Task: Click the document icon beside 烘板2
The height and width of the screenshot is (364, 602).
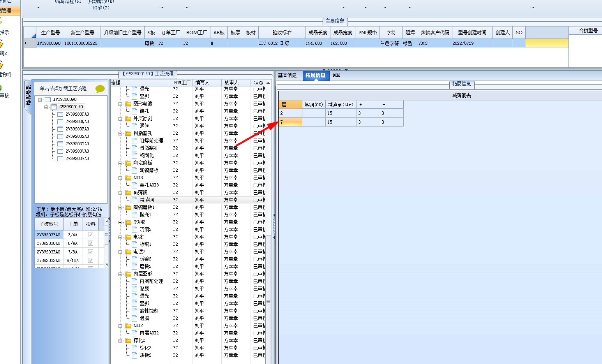Action: tap(135, 355)
